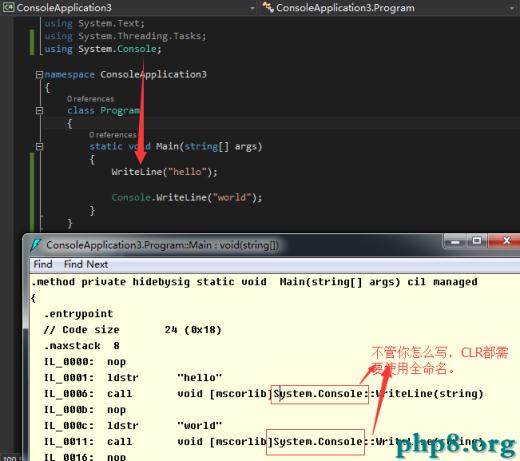This screenshot has width=520, height=461.
Task: Click the IL_000c ldstr "world" line
Action: [x=133, y=426]
